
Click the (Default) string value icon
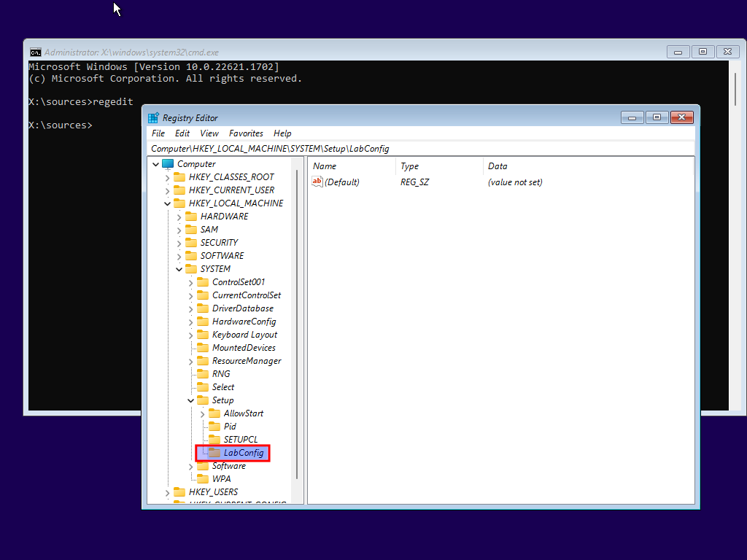coord(317,182)
